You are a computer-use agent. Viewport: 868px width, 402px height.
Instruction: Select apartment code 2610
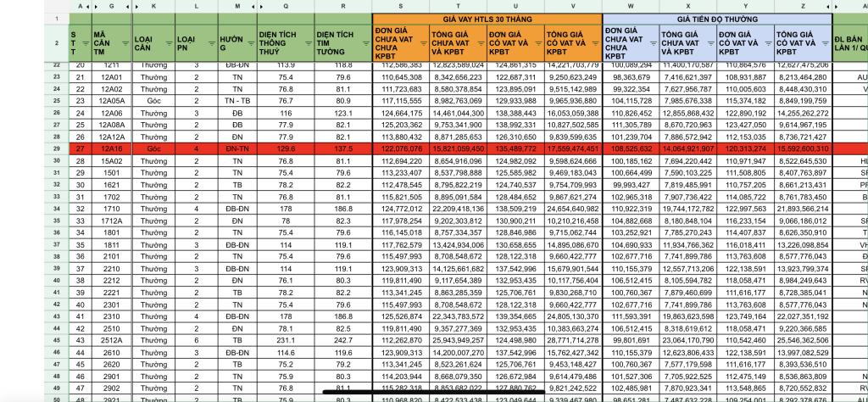tap(112, 353)
